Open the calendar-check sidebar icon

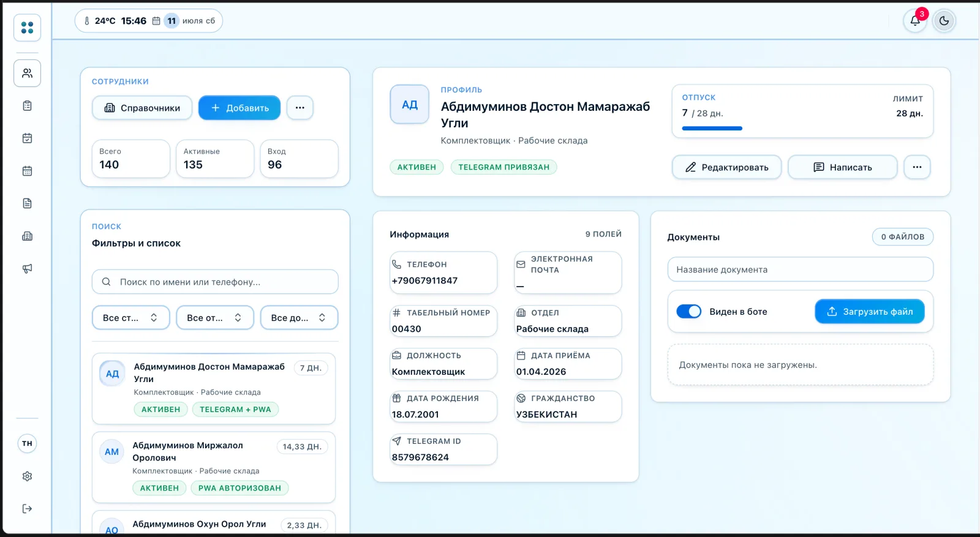click(x=27, y=138)
